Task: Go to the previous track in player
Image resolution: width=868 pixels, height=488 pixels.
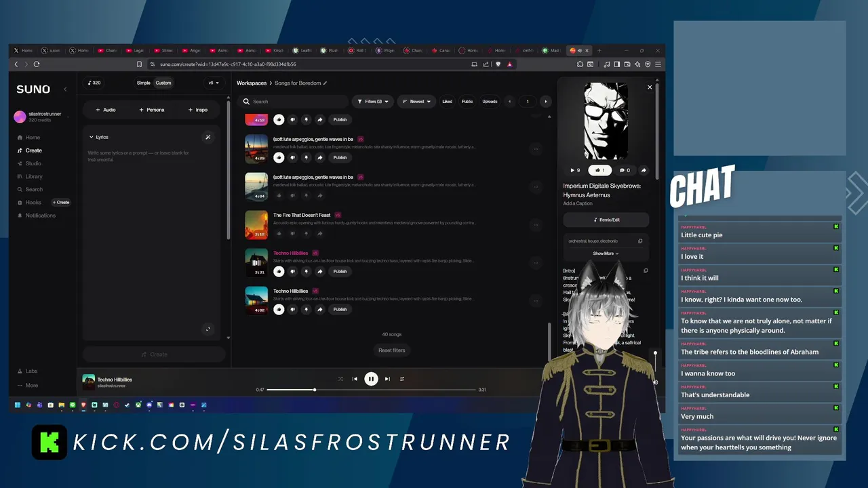Action: (x=355, y=379)
